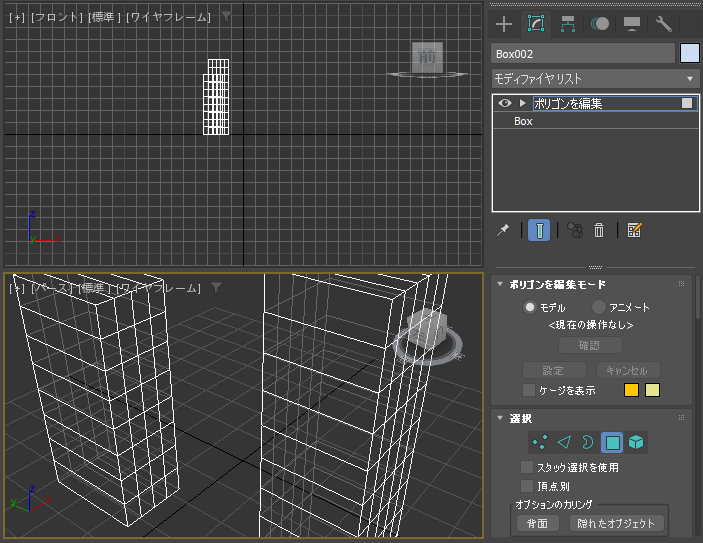The height and width of the screenshot is (543, 703).
Task: Click the Make Unique icon
Action: click(x=575, y=230)
